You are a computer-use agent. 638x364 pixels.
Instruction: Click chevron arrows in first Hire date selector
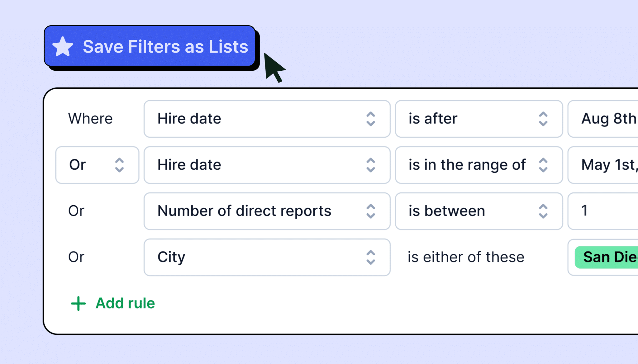pos(370,119)
